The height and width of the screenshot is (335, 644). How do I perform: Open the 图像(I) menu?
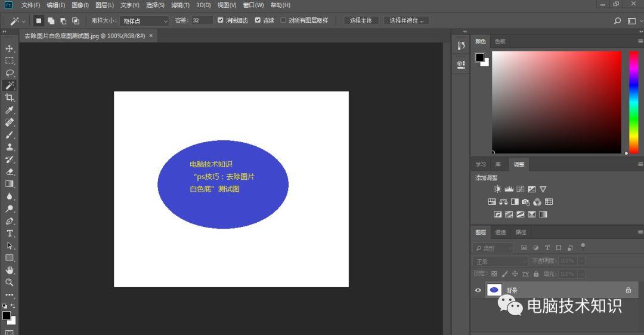[x=80, y=5]
